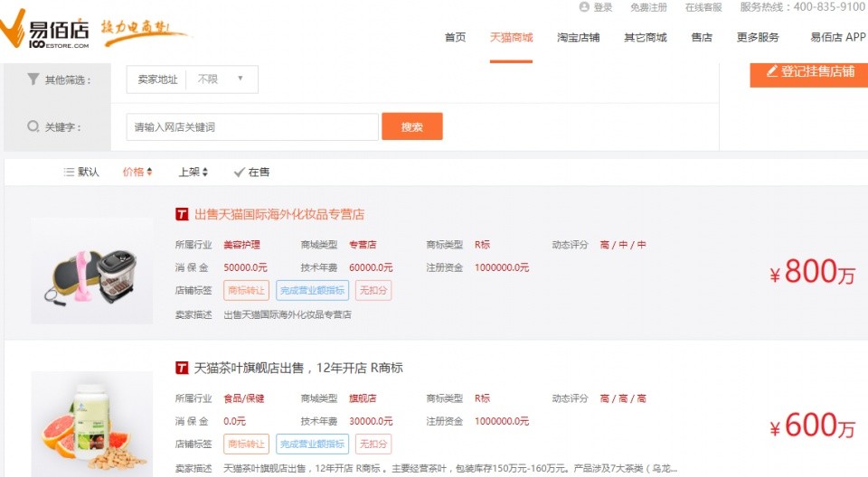Toggle the 在售 checkmark filter
This screenshot has width=868, height=477.
tap(251, 172)
